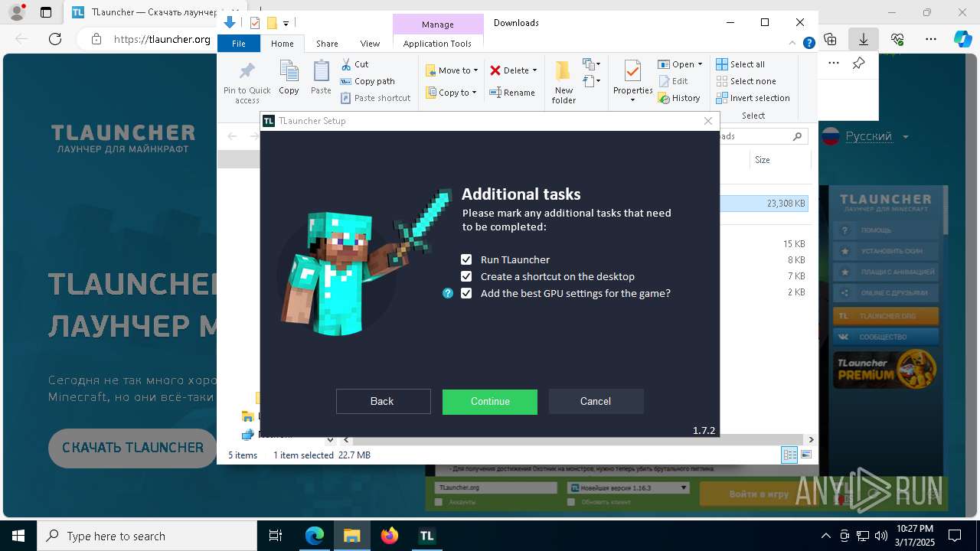980x551 pixels.
Task: Uncheck Create a shortcut on the desktop
Action: click(466, 276)
